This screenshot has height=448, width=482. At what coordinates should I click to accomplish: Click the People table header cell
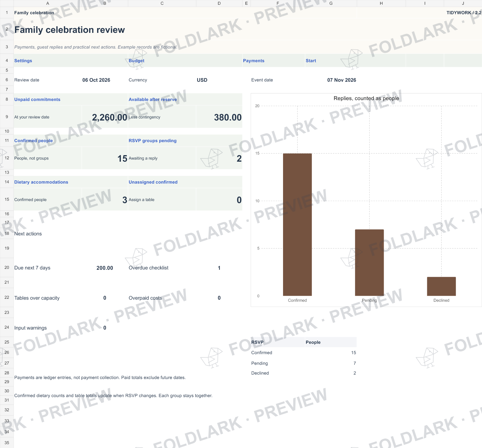(x=331, y=342)
